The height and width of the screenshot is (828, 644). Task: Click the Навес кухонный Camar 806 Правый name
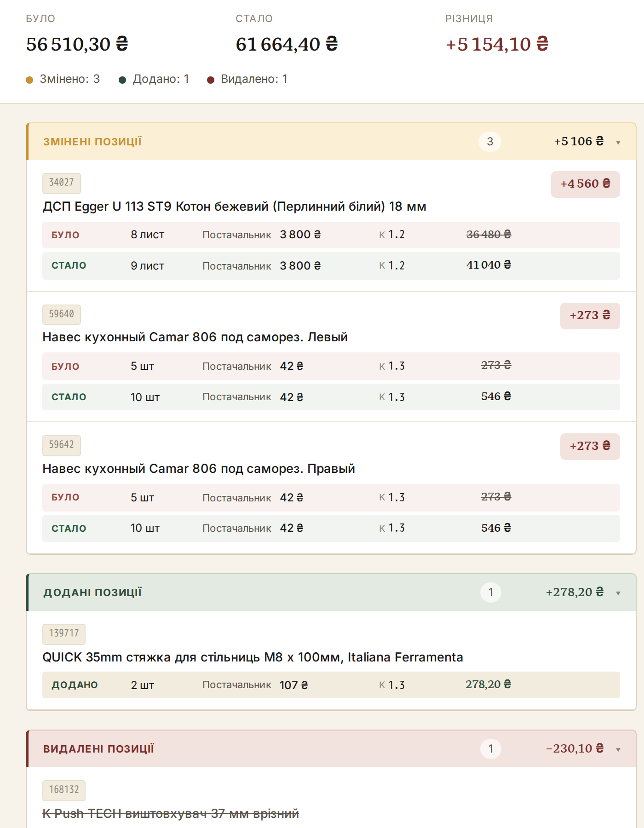[x=199, y=468]
